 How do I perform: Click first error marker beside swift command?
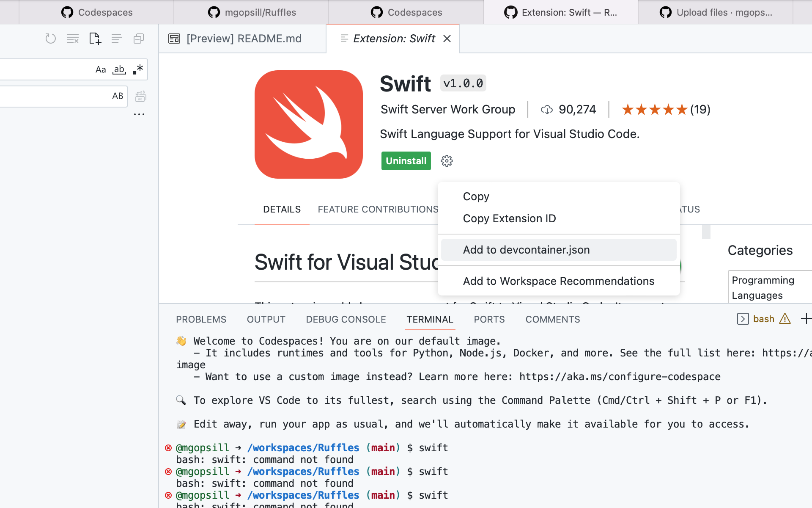pos(168,448)
